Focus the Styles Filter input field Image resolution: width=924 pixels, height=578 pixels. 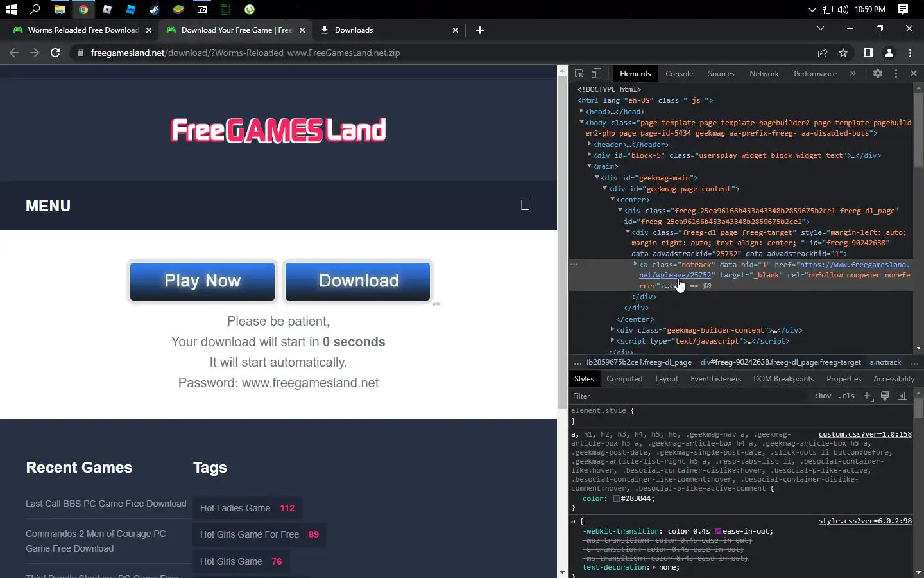690,396
